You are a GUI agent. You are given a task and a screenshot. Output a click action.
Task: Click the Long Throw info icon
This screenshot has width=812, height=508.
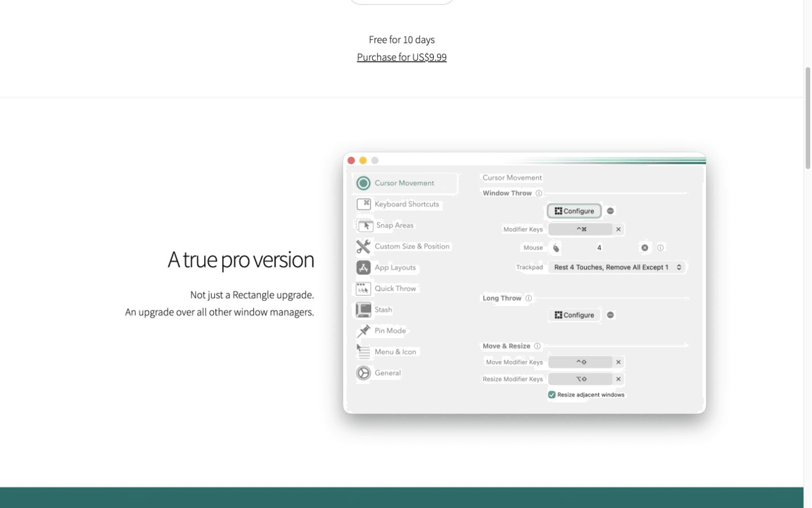coord(529,298)
